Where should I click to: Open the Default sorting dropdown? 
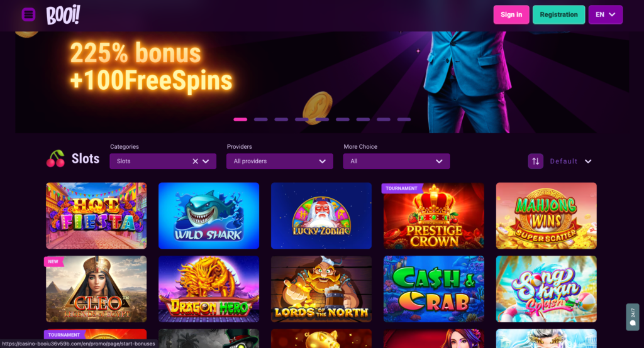571,161
